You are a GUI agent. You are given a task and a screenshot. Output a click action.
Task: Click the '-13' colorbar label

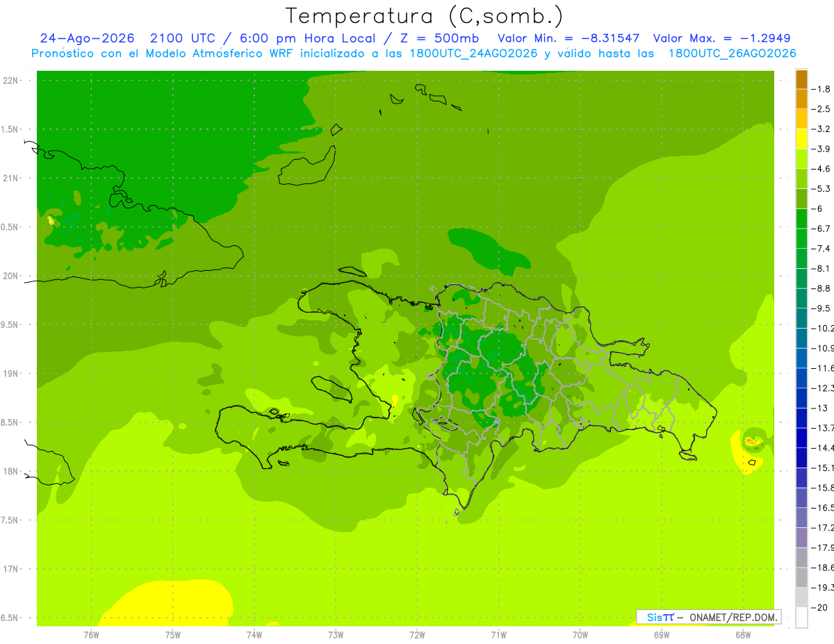pyautogui.click(x=819, y=408)
